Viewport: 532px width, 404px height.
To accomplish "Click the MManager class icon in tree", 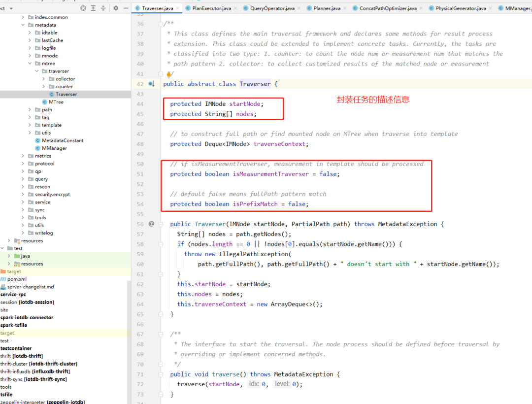I will coord(37,148).
